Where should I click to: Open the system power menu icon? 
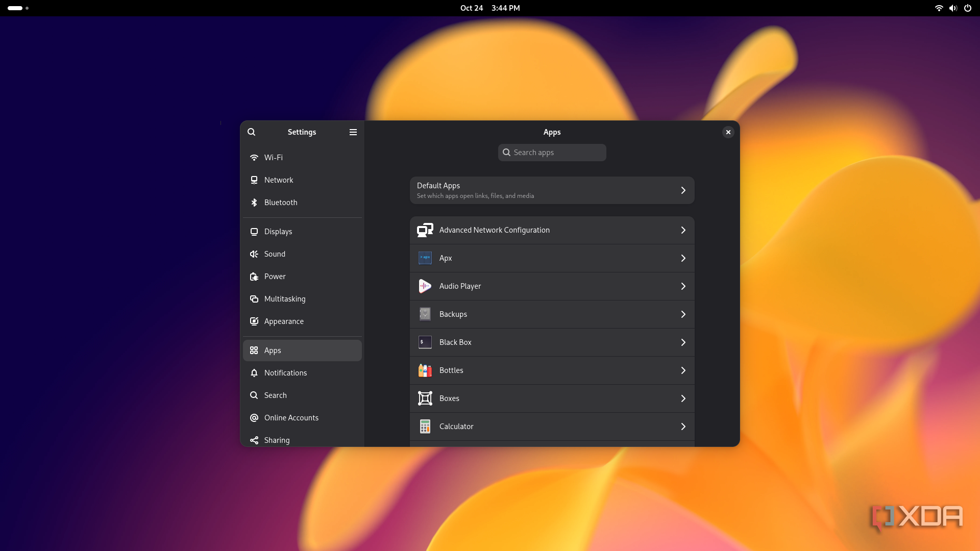(x=968, y=8)
